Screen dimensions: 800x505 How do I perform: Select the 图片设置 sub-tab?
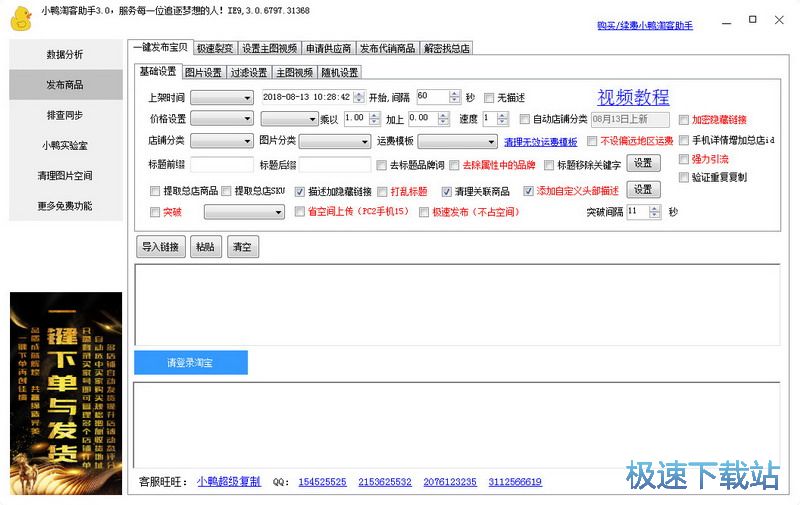(x=206, y=72)
